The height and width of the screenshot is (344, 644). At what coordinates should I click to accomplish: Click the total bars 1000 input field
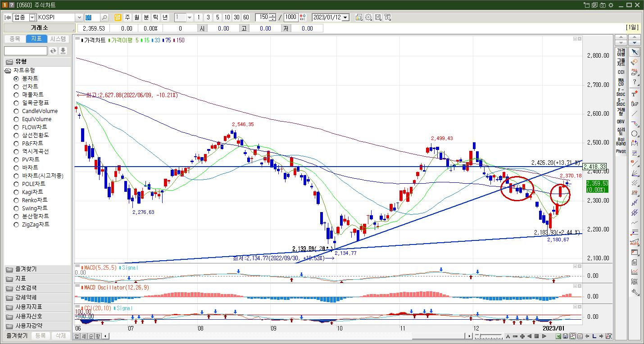291,17
